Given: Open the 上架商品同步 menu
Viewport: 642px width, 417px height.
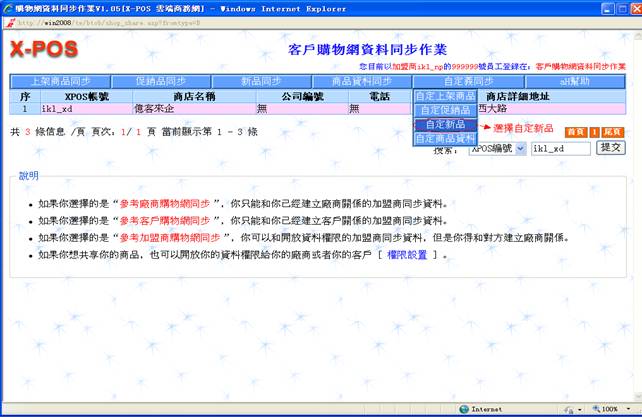Looking at the screenshot, I should coord(58,81).
